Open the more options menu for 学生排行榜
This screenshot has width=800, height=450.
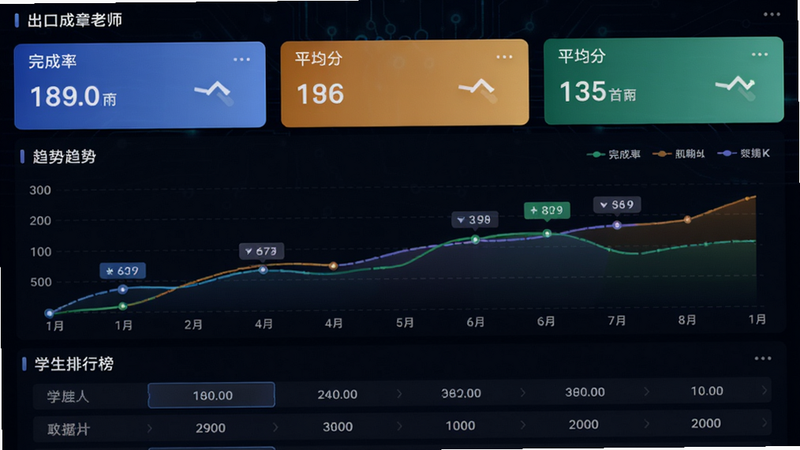763,359
